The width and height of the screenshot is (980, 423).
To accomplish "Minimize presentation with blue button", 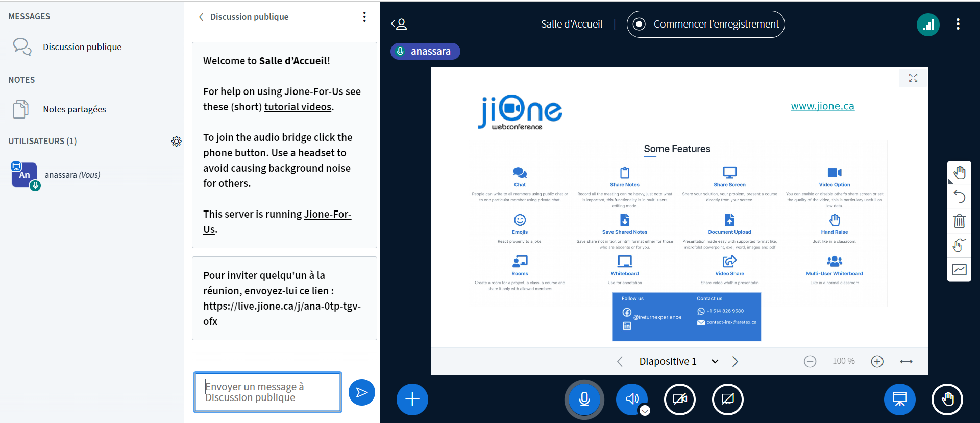I will [900, 399].
